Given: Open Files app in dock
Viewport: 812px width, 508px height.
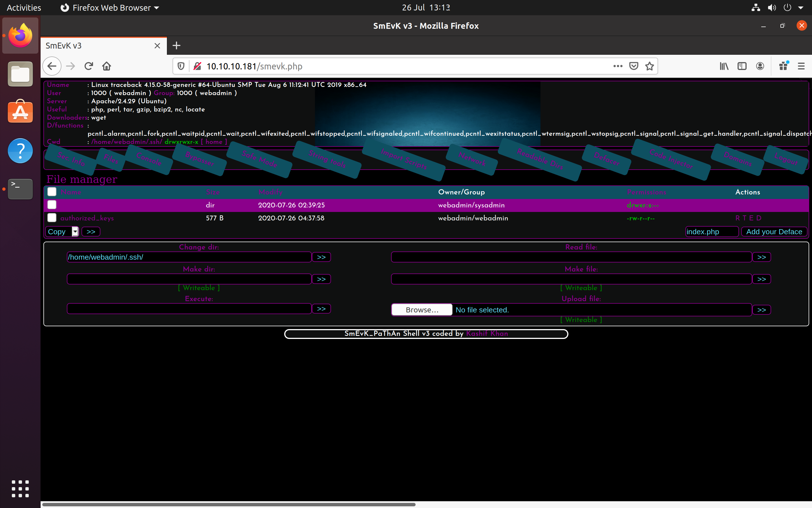Looking at the screenshot, I should pos(21,74).
